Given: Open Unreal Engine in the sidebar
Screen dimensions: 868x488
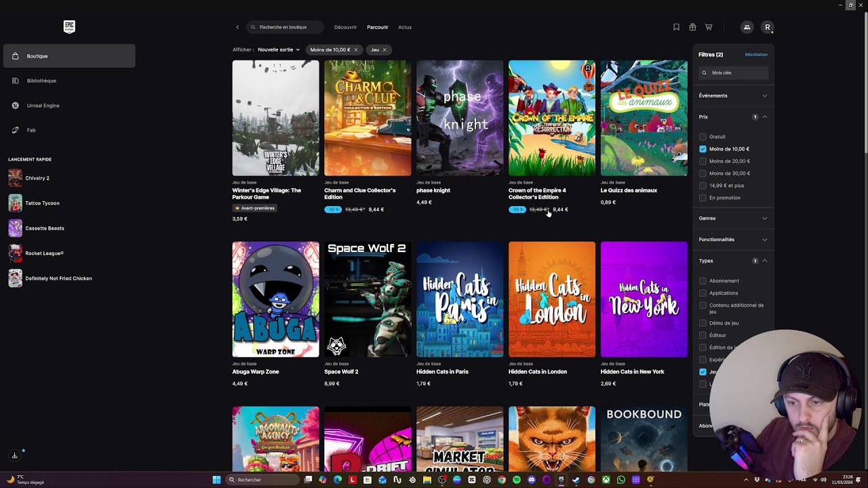Looking at the screenshot, I should (x=69, y=106).
